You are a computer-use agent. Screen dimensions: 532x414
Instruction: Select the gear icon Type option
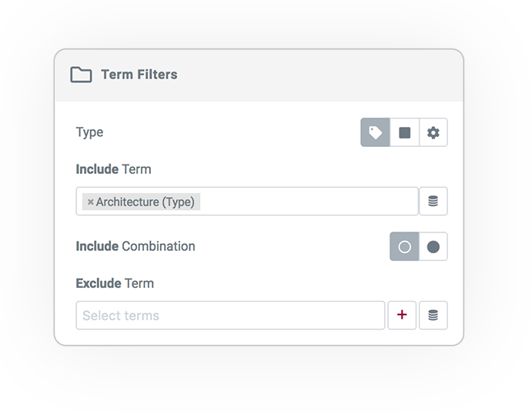[x=433, y=132]
